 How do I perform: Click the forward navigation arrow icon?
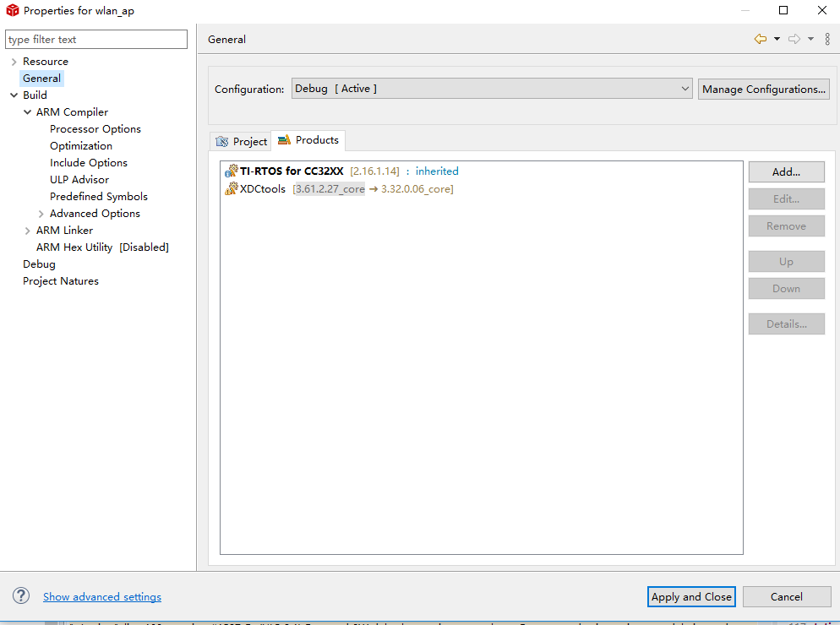(794, 39)
